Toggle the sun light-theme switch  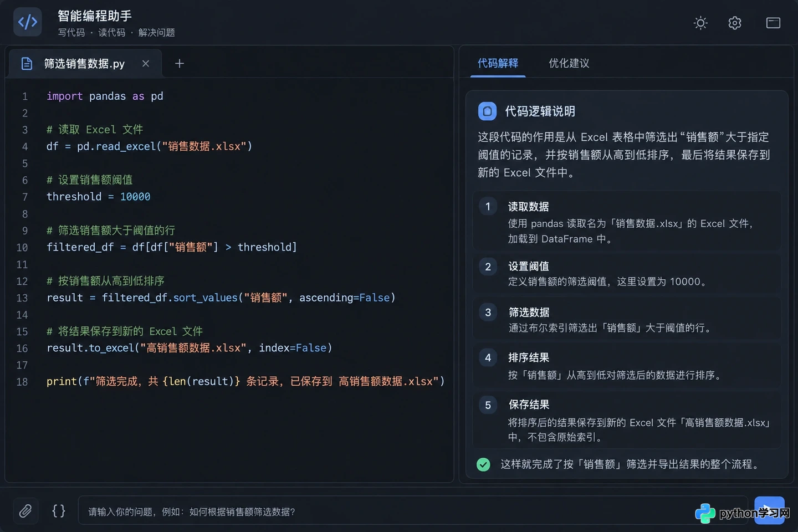(700, 23)
